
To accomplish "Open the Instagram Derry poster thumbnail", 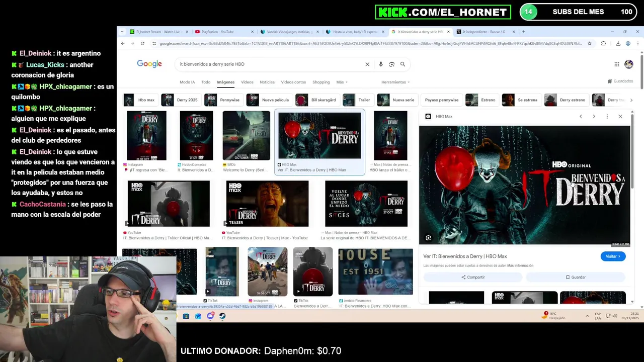I will (x=146, y=136).
